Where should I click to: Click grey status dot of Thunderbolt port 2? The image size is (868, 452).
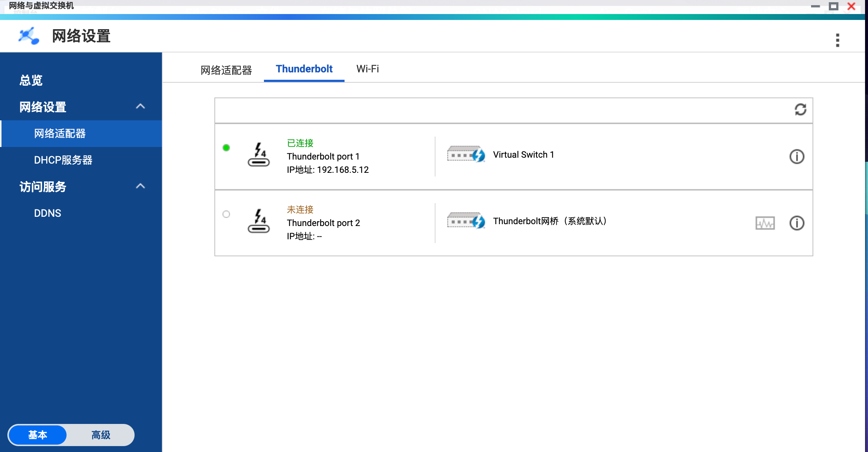pos(226,214)
